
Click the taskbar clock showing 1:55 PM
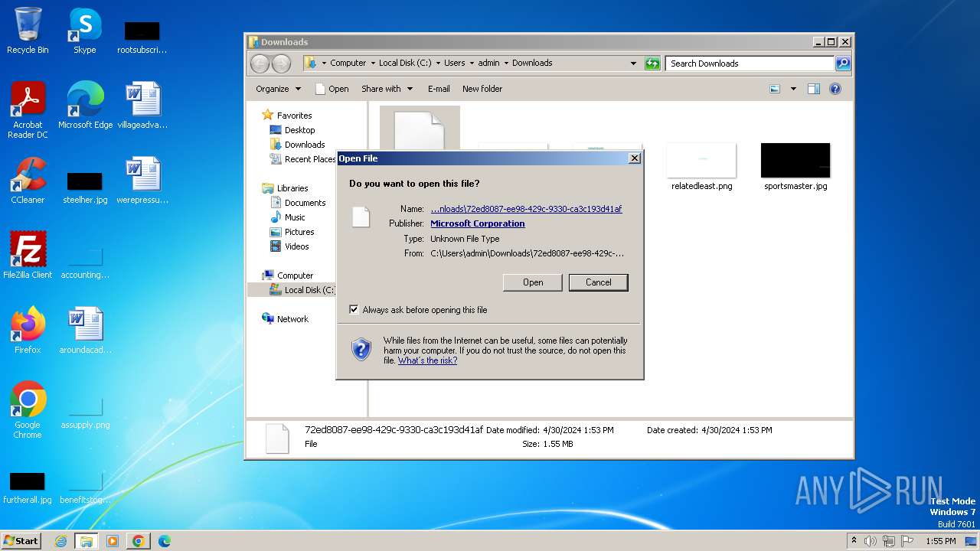pos(940,541)
